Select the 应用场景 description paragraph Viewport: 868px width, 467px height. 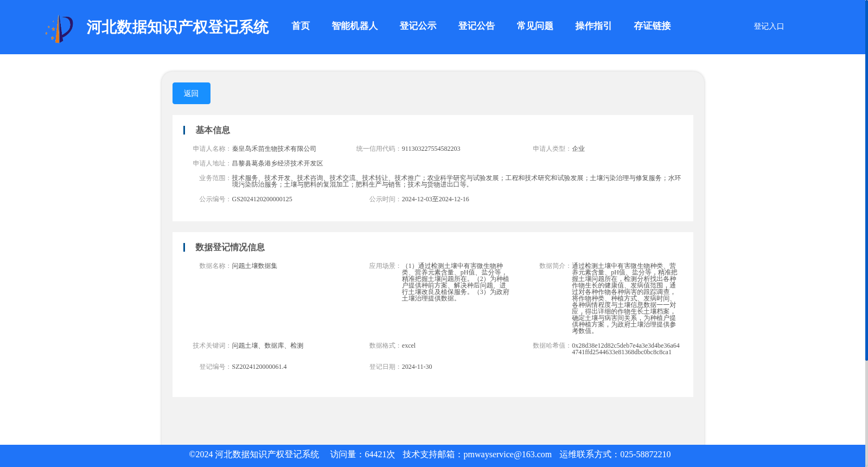click(456, 282)
